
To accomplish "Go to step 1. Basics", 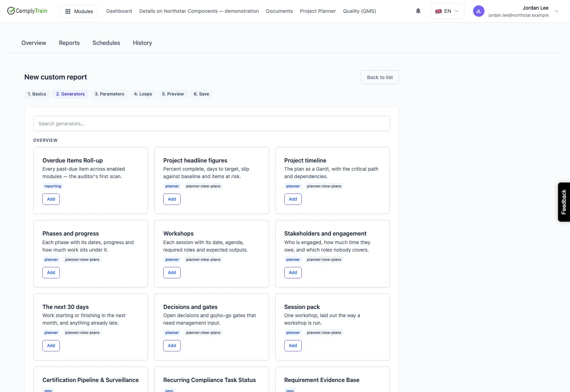I will tap(37, 94).
